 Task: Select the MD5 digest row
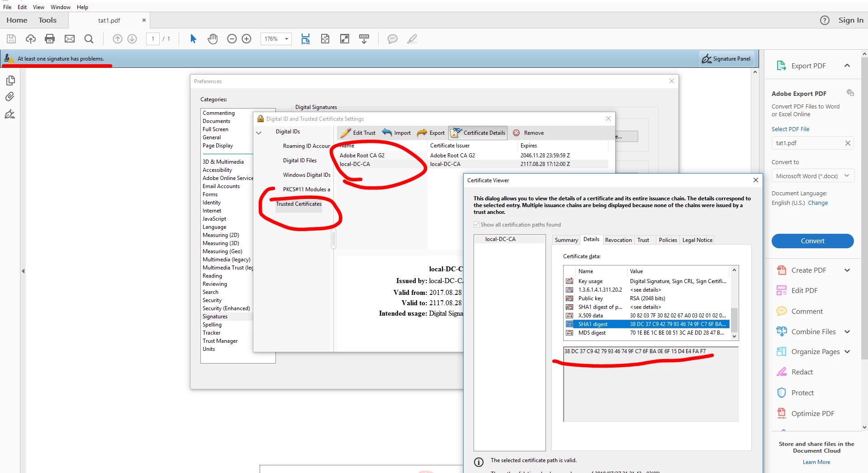click(647, 333)
